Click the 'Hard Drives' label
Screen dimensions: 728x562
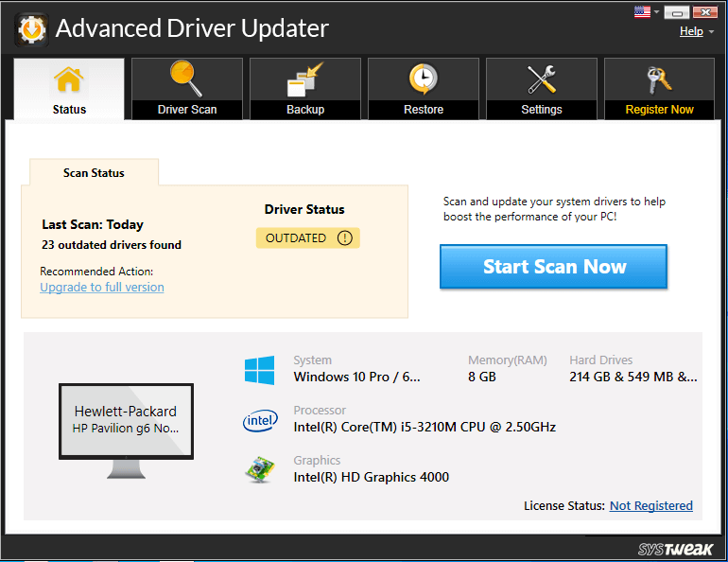600,360
